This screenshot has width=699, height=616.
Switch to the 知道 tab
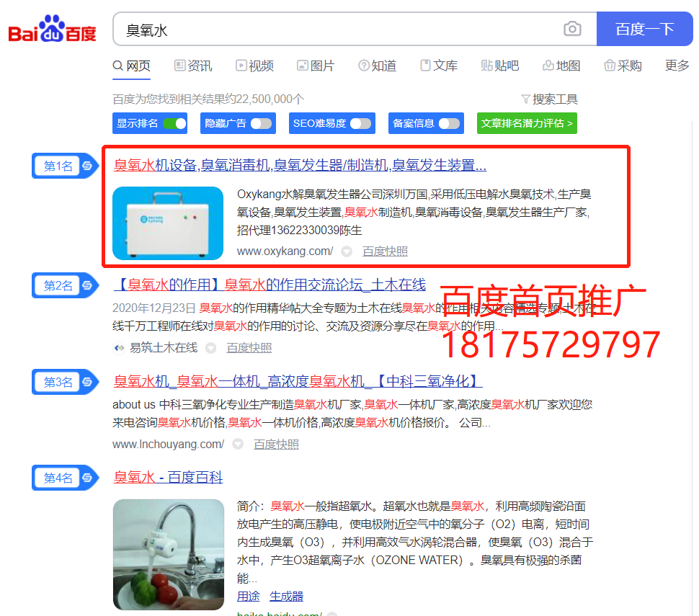point(377,66)
